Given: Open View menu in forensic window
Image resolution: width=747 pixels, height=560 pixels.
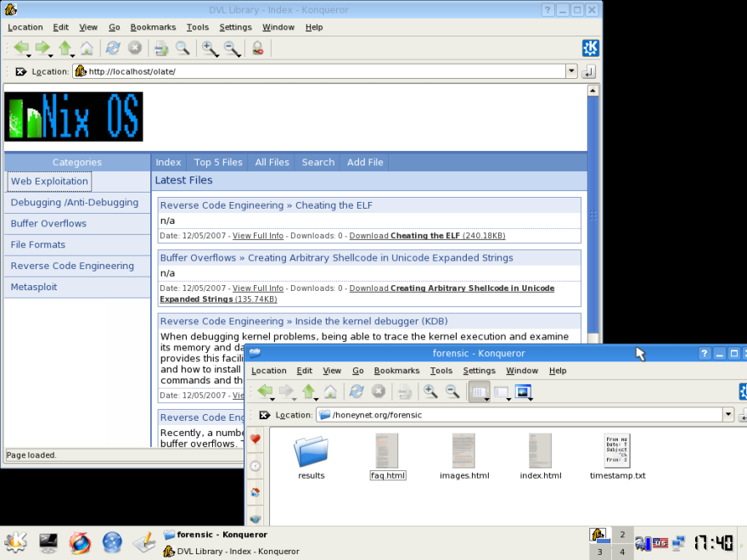Looking at the screenshot, I should pyautogui.click(x=332, y=371).
